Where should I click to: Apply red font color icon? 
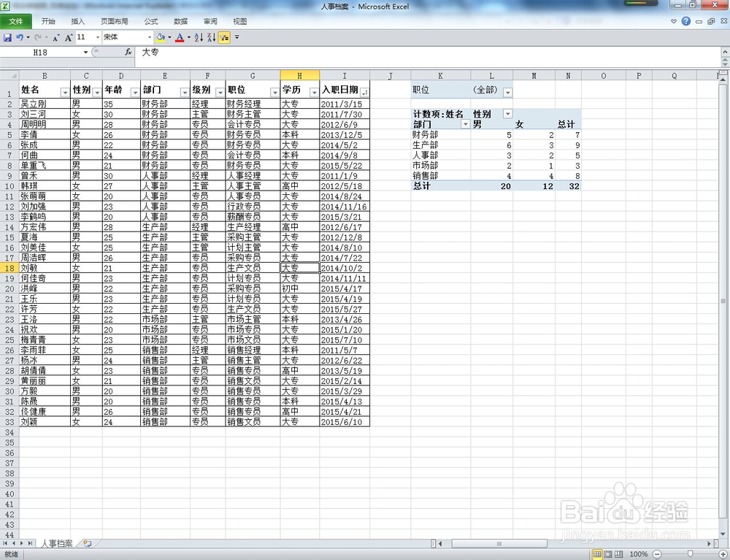[x=181, y=38]
